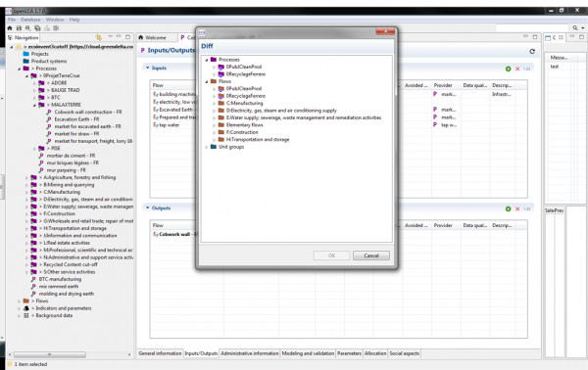Open the Database menu

click(30, 20)
